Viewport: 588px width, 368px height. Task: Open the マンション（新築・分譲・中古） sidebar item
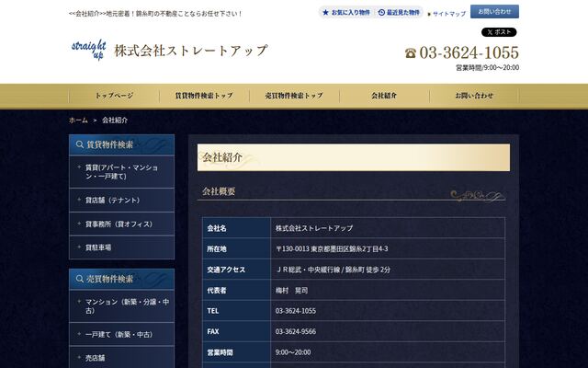click(121, 306)
